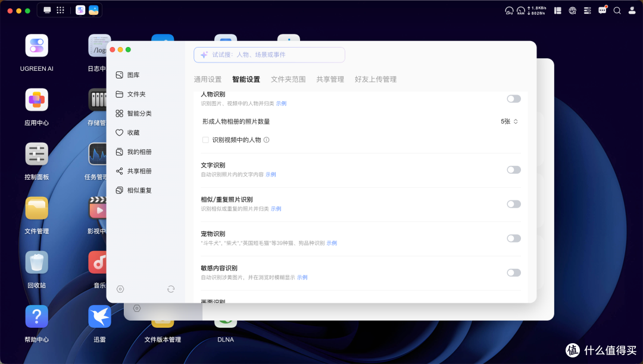The width and height of the screenshot is (643, 364).
Task: Open the global search magnifier
Action: pos(617,11)
